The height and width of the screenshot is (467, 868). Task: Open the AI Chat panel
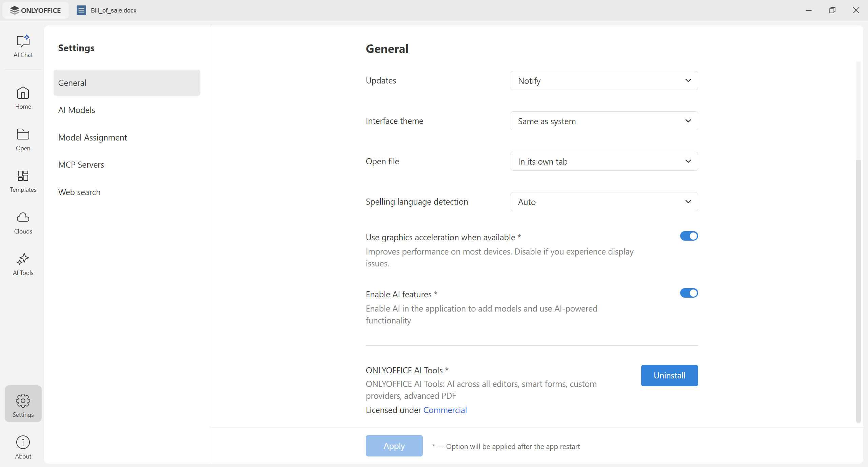click(x=23, y=46)
